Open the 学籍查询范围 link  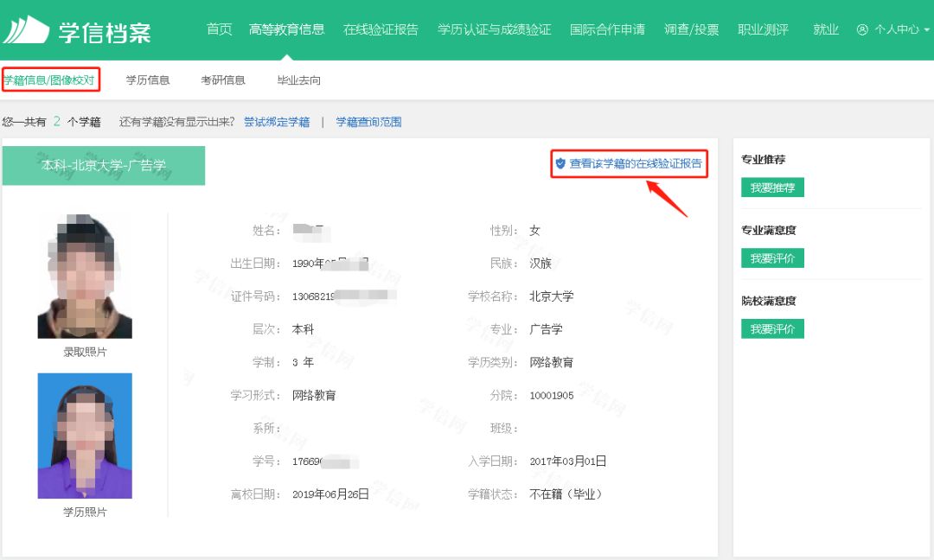[x=368, y=122]
